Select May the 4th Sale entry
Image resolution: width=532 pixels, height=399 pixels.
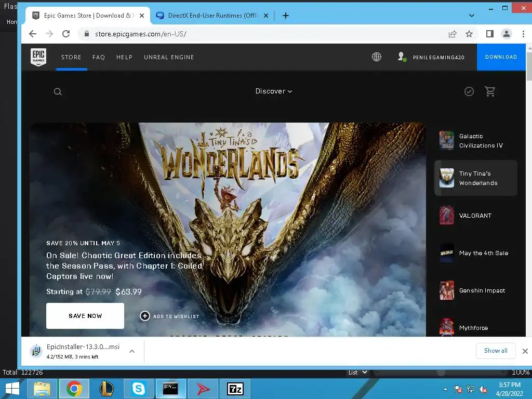tap(476, 253)
